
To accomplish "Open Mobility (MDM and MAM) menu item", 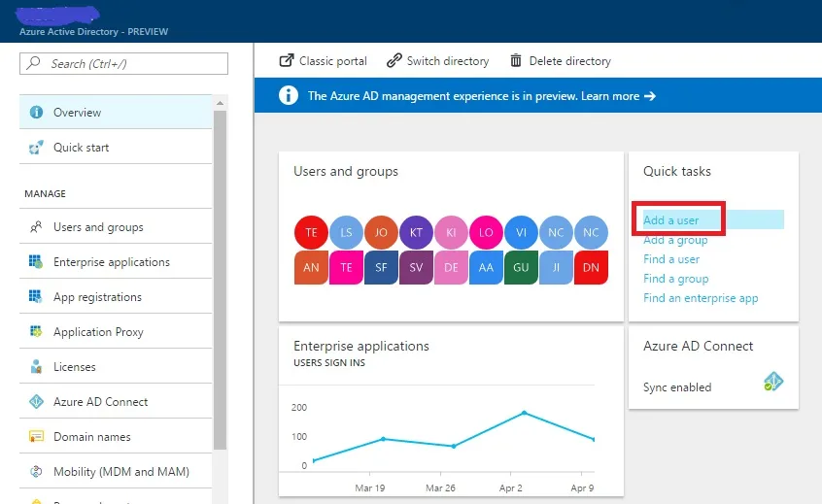I will pyautogui.click(x=120, y=472).
